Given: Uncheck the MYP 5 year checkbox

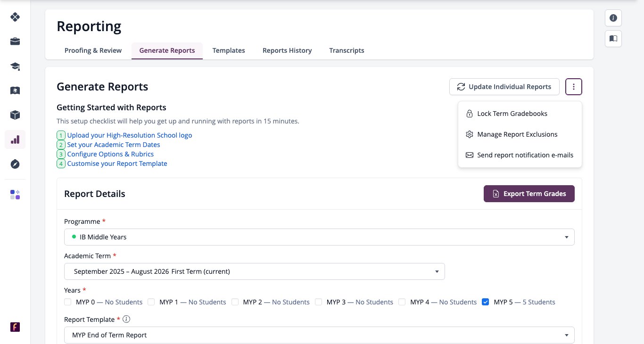Looking at the screenshot, I should click(486, 302).
